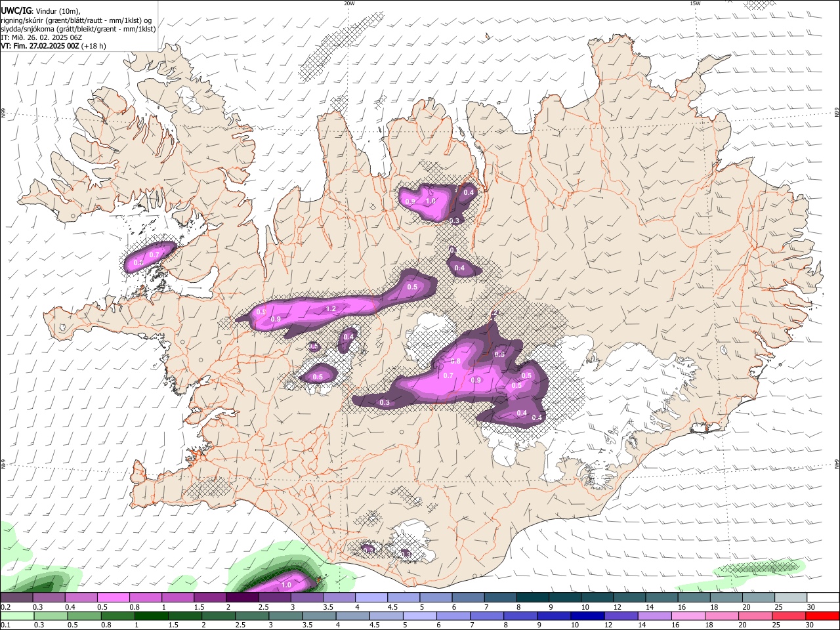Click the 1.0 value in the green rain area
Image resolution: width=840 pixels, height=630 pixels.
pos(286,585)
